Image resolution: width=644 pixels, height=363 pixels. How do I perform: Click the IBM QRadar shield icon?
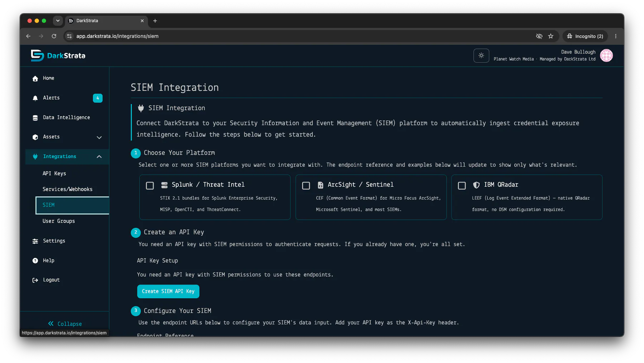(x=476, y=185)
